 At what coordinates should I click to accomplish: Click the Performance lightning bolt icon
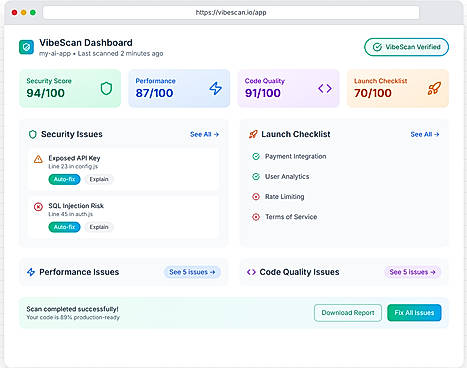coord(215,89)
